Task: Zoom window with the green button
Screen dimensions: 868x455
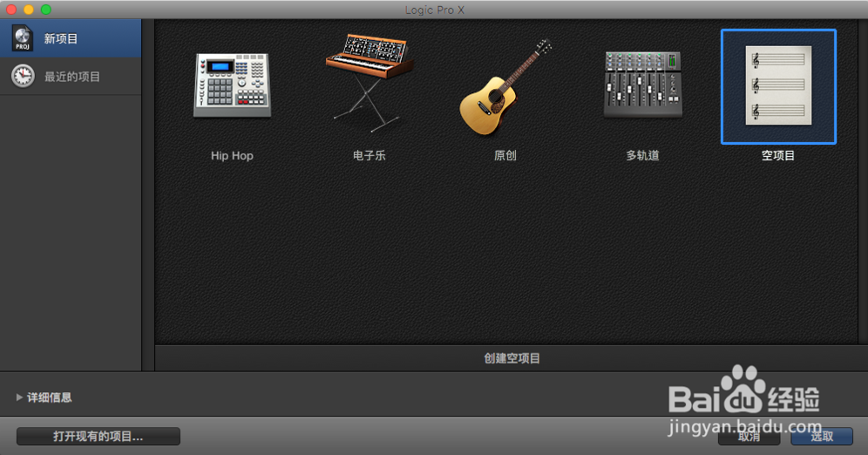Action: (46, 10)
